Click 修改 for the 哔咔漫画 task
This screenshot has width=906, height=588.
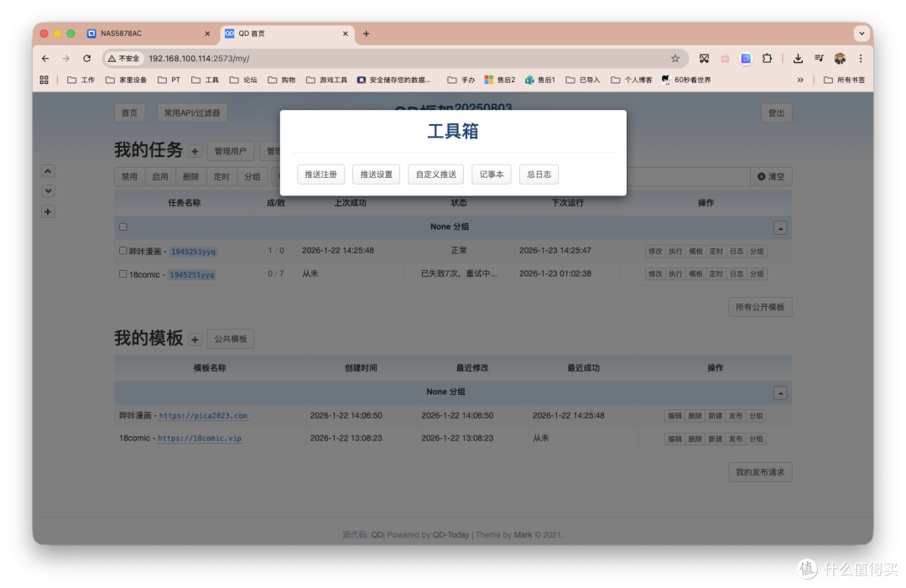point(655,252)
